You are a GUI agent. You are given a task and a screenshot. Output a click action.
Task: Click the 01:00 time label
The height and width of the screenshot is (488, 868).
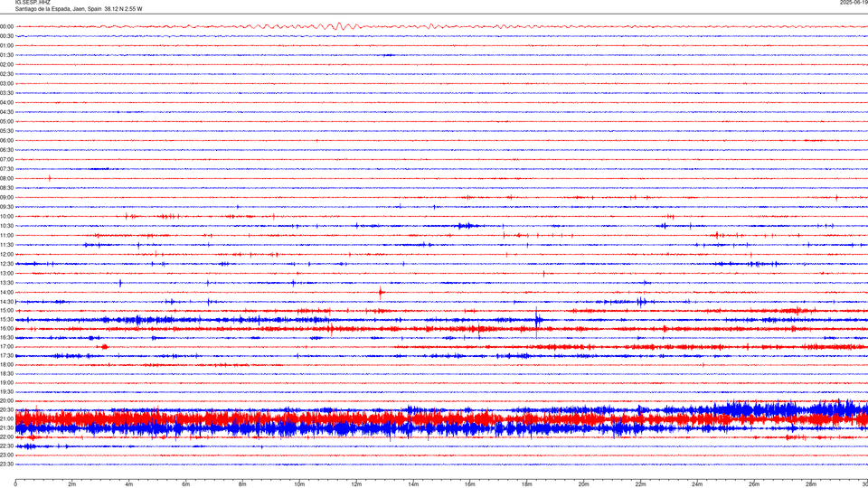pyautogui.click(x=6, y=45)
